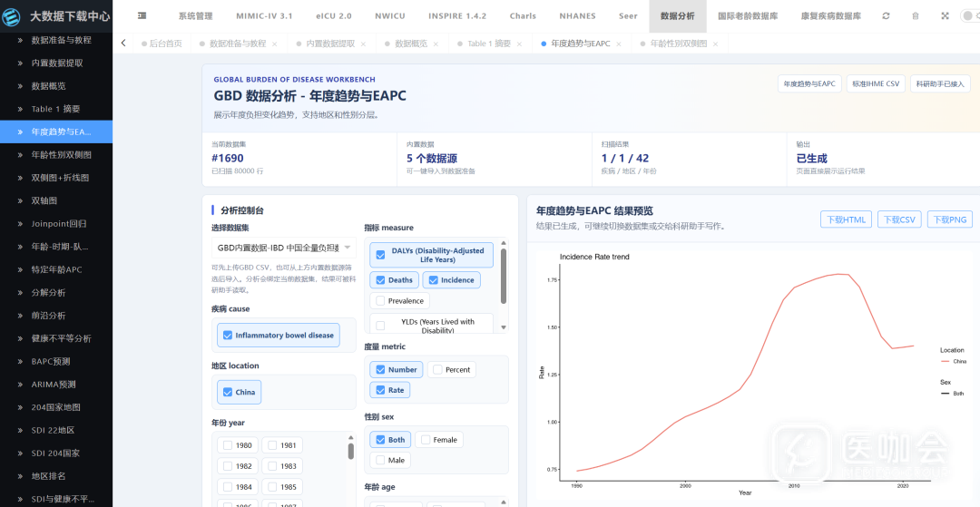The image size is (980, 507).
Task: Uncheck the Incidence measure checkbox
Action: click(x=433, y=280)
